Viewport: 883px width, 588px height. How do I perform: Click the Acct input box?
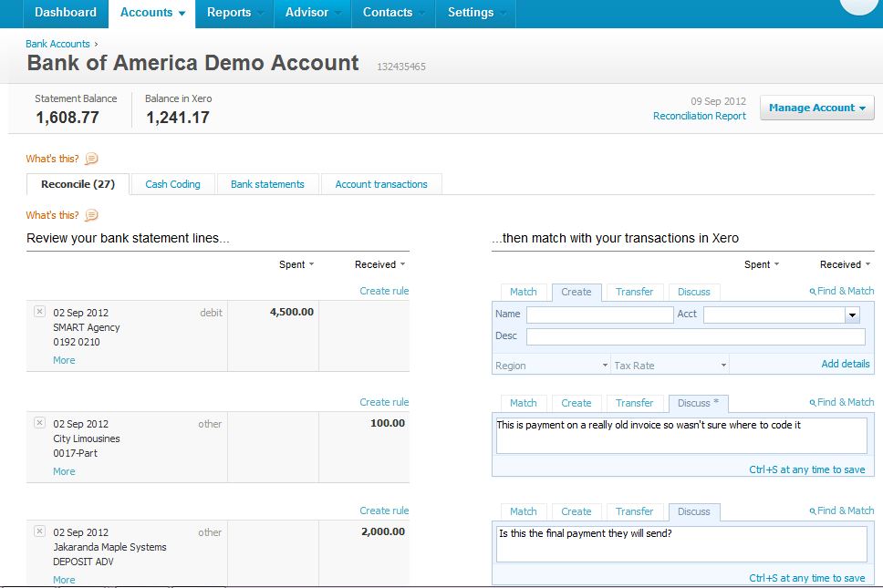coord(774,315)
